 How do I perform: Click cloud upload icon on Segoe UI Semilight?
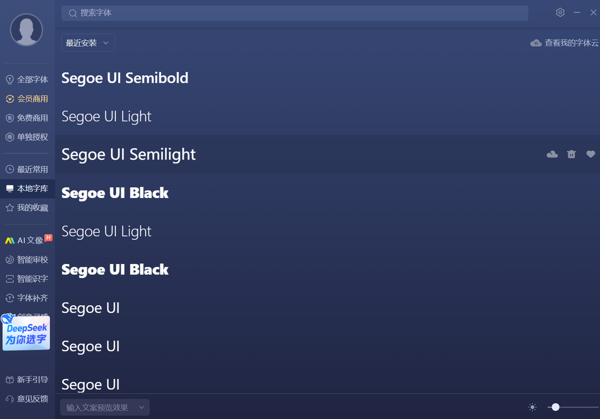(x=552, y=155)
